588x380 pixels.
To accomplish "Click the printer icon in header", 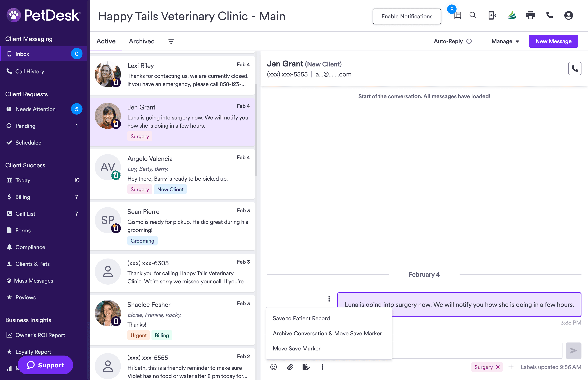I will click(x=530, y=15).
